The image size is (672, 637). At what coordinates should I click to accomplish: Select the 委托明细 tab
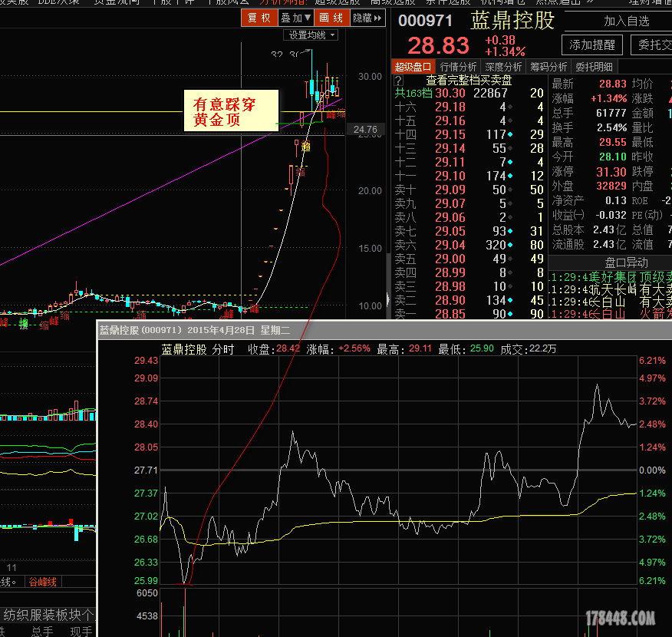tap(594, 67)
